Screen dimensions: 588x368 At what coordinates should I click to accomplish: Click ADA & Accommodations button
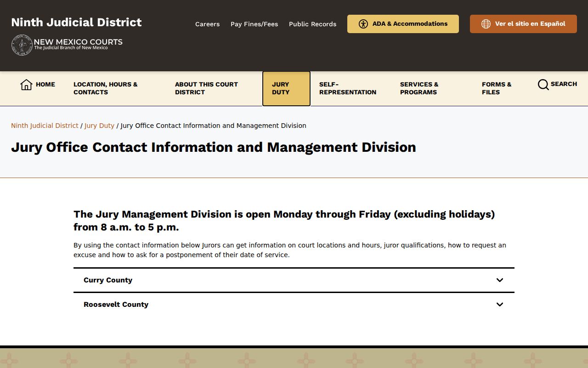pos(403,24)
